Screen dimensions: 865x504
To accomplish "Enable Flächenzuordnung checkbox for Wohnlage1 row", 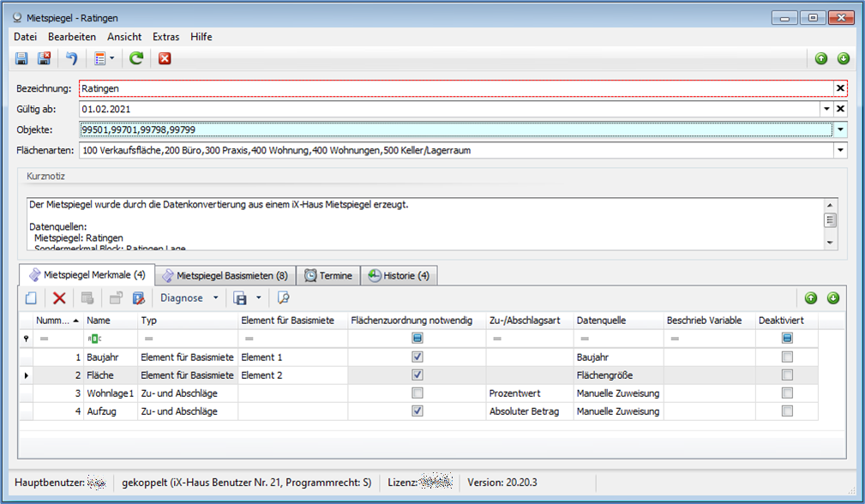I will click(x=417, y=393).
